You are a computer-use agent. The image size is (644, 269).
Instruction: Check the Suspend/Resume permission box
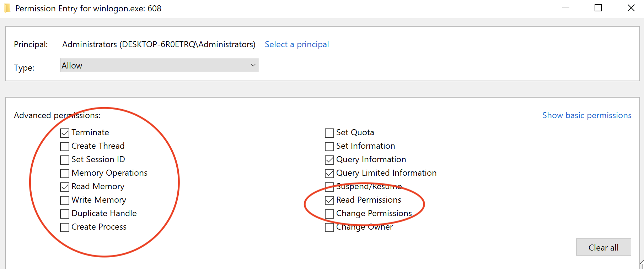point(329,187)
